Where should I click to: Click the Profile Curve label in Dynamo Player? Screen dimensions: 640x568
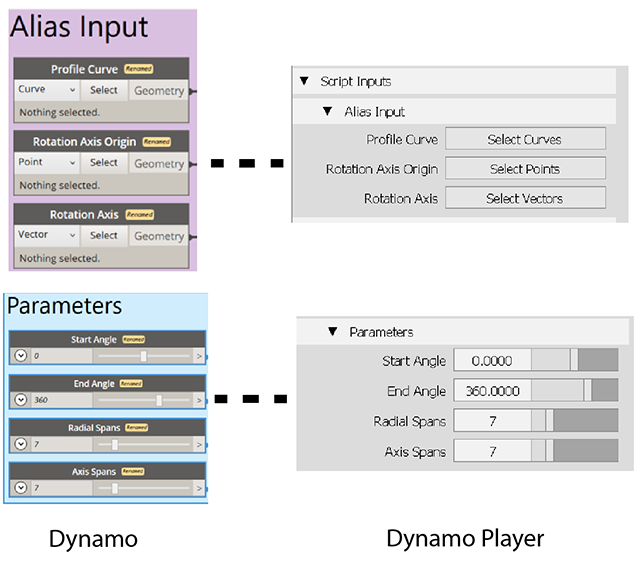tap(402, 140)
